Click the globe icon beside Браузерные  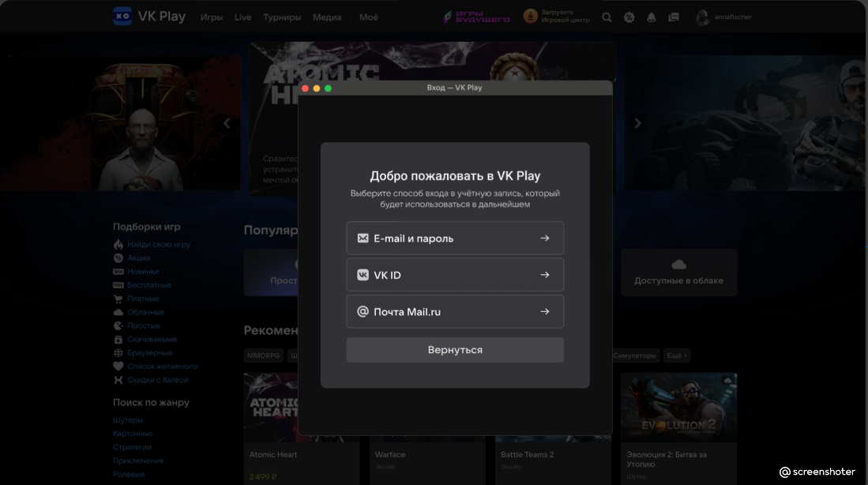(118, 352)
